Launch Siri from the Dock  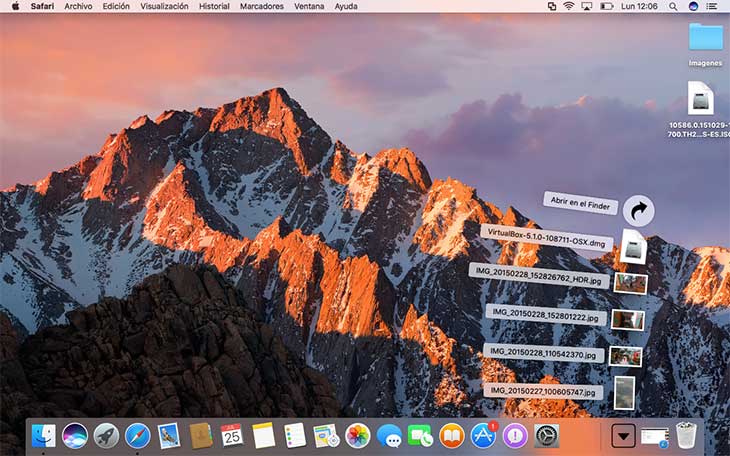click(x=75, y=436)
